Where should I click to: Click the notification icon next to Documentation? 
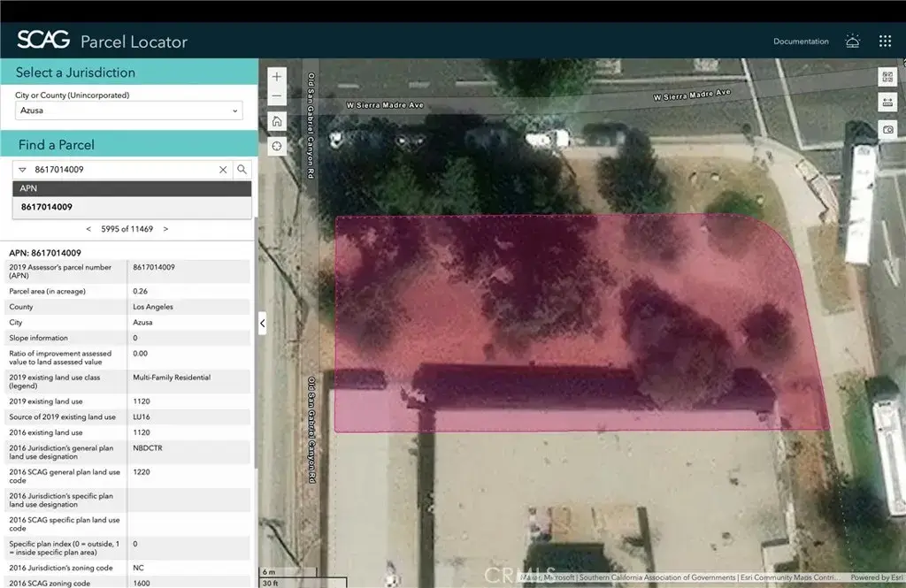pyautogui.click(x=852, y=41)
